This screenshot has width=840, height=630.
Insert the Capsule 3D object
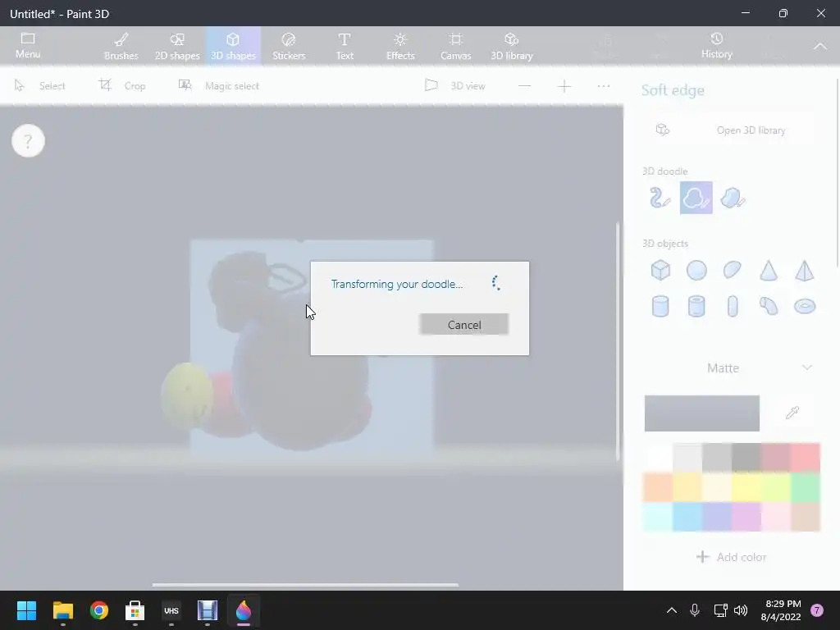coord(733,307)
